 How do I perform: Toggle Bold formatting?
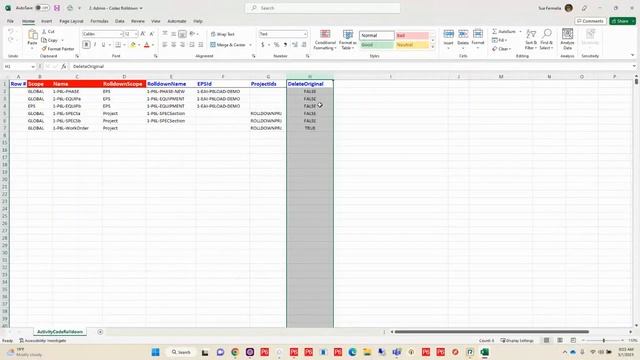(86, 45)
